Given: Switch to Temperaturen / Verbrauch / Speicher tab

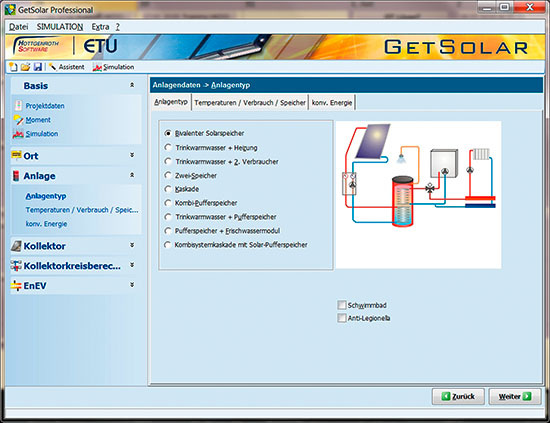Looking at the screenshot, I should coord(250,103).
